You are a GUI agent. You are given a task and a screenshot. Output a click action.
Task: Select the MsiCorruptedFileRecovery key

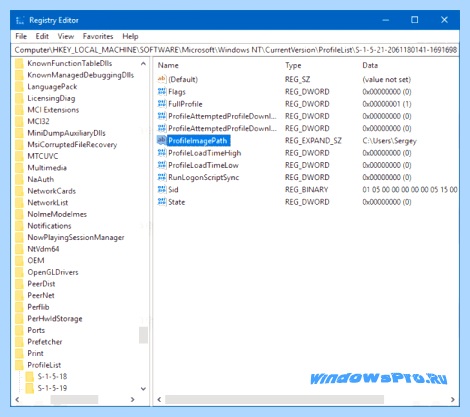pos(72,145)
